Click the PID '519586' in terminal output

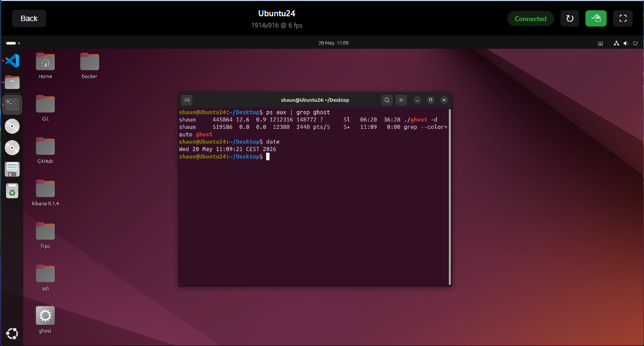222,127
